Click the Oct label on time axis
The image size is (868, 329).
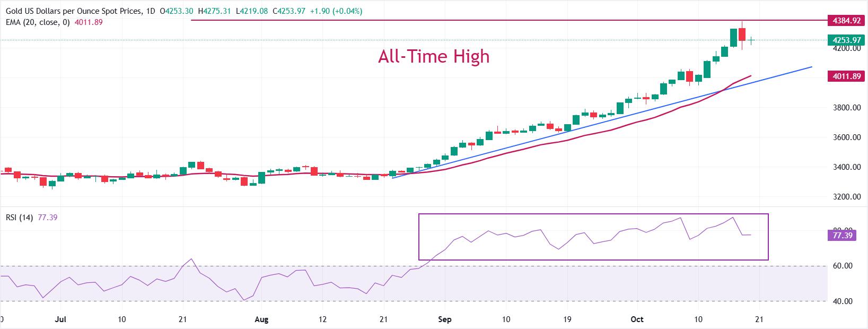tap(637, 319)
